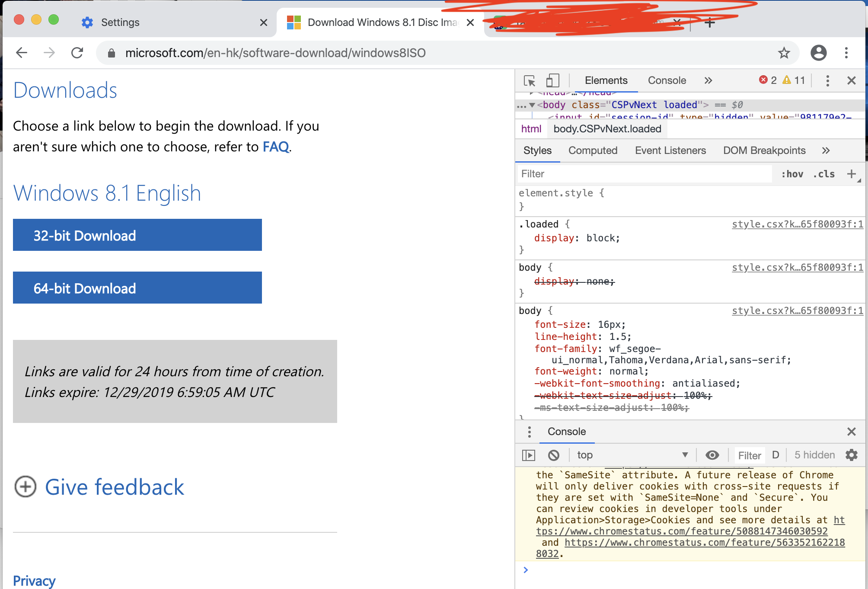The height and width of the screenshot is (589, 868).
Task: Click the device toolbar toggle icon
Action: (x=551, y=81)
